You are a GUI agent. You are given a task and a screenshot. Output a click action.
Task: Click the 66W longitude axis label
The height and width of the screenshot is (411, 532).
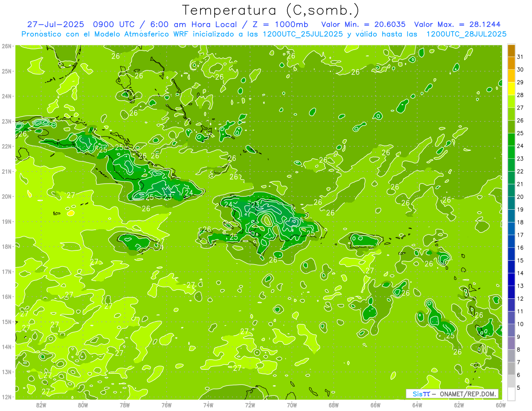pyautogui.click(x=375, y=405)
